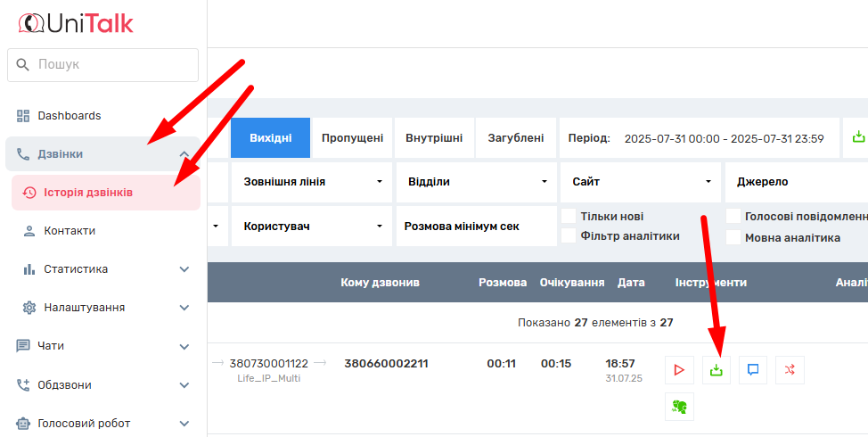Click the export icon next to the period
Image resolution: width=868 pixels, height=437 pixels.
tap(858, 137)
